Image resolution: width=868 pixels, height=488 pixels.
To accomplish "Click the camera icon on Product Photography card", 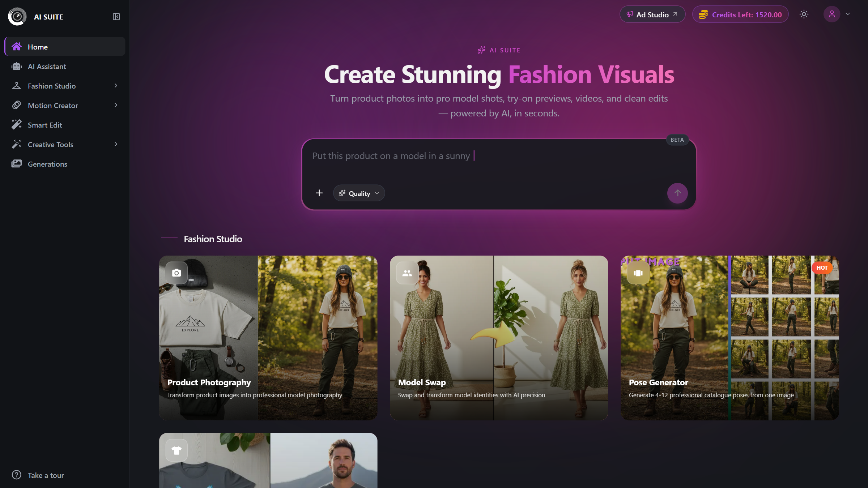I will coord(176,273).
